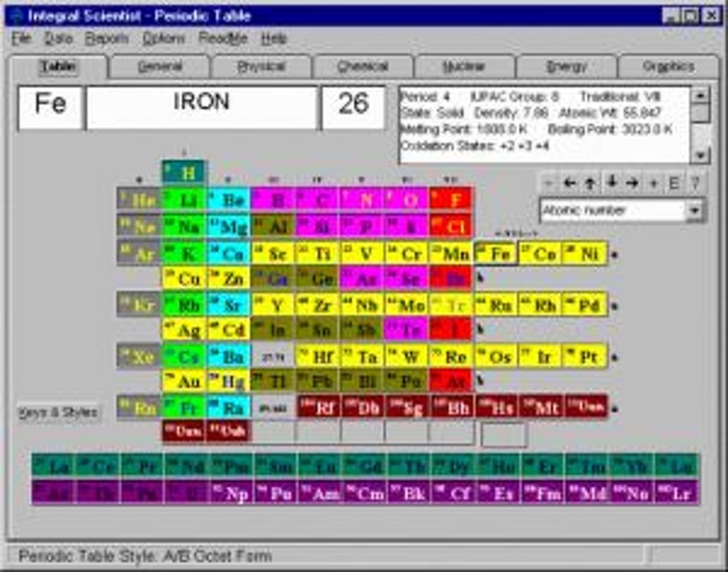Click the up arrow navigation icon
This screenshot has height=572, width=728.
pyautogui.click(x=590, y=182)
